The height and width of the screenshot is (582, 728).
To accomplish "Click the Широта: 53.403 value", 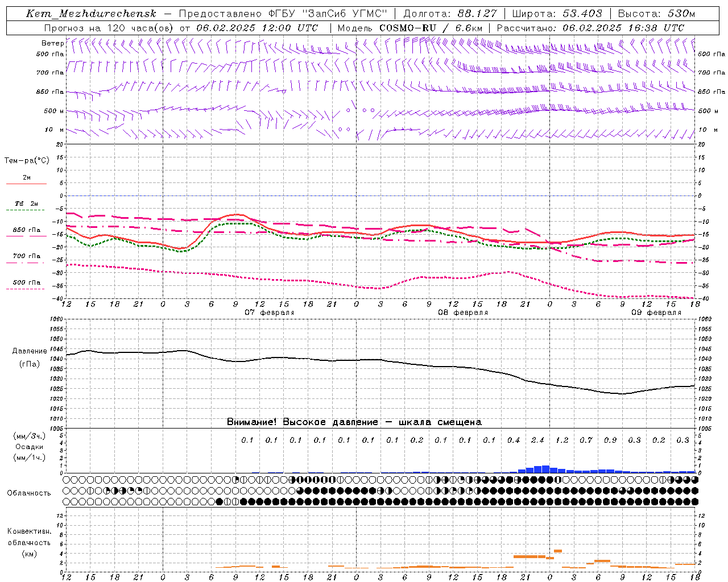I will (557, 14).
